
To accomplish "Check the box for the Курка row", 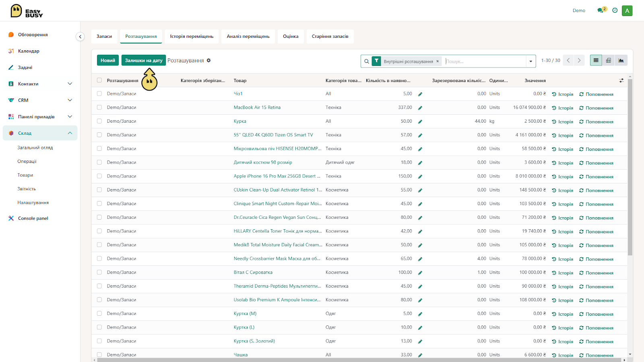I will (x=99, y=121).
